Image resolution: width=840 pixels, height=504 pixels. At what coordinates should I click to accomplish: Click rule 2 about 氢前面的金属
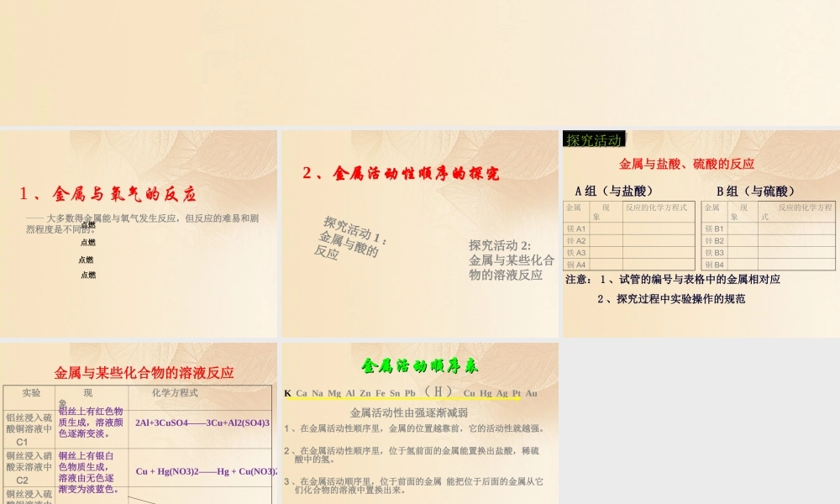[412, 454]
